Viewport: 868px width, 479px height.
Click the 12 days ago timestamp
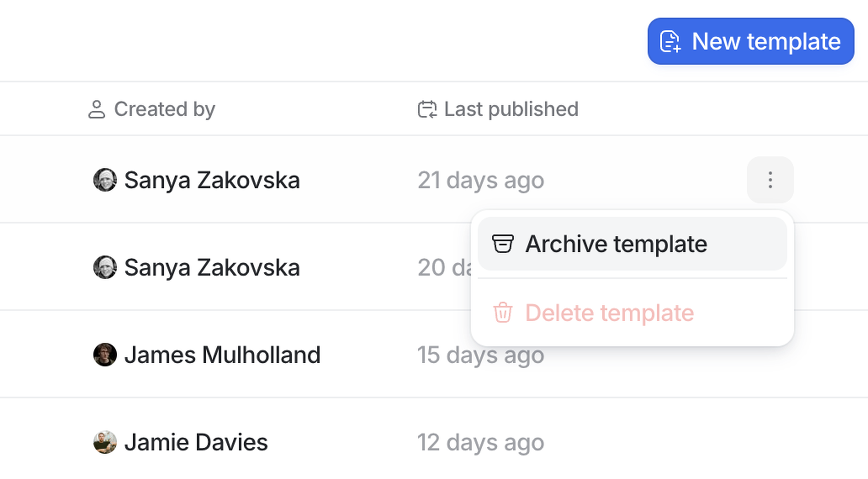pyautogui.click(x=481, y=442)
